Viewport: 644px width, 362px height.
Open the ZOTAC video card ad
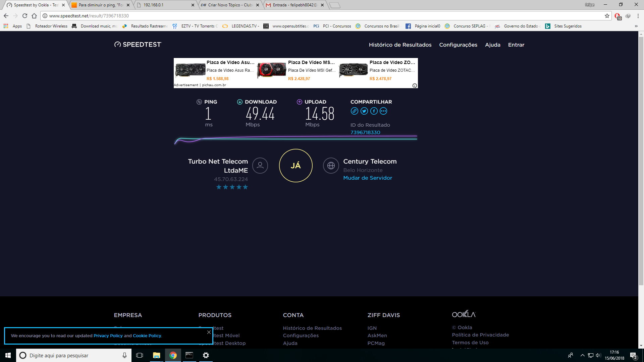click(x=377, y=70)
